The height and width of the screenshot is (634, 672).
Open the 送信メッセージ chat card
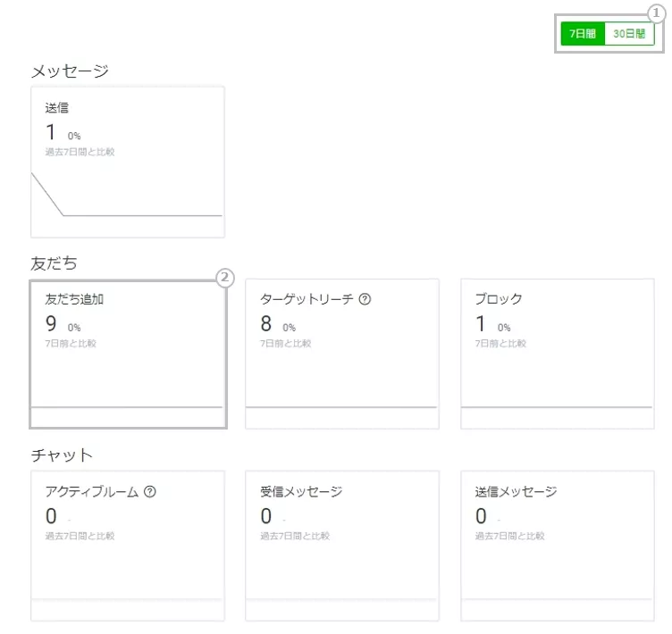[x=557, y=546]
